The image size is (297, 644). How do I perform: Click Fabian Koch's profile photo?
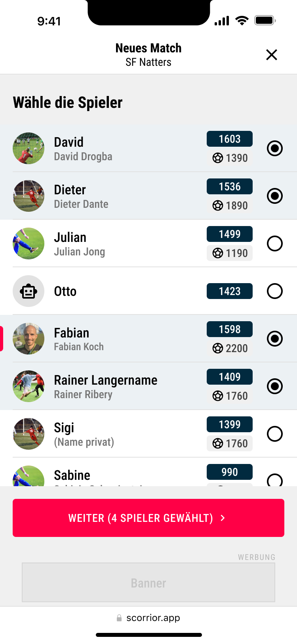pos(29,339)
